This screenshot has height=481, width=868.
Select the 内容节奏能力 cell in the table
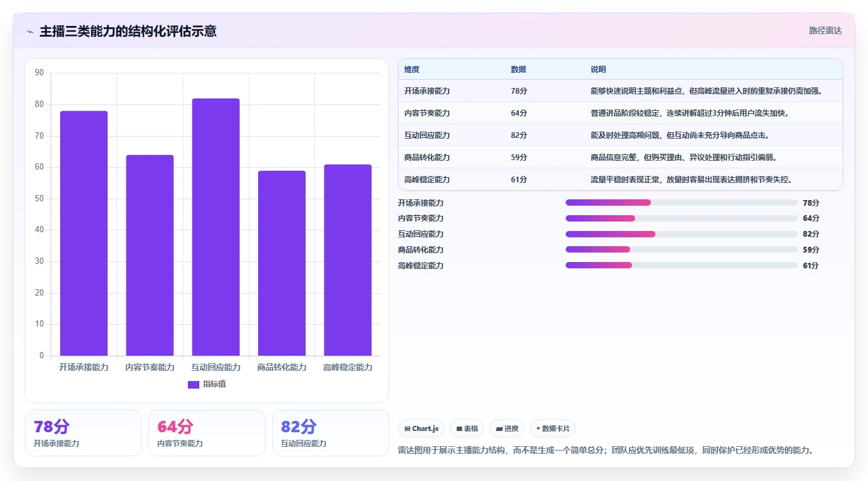click(427, 113)
